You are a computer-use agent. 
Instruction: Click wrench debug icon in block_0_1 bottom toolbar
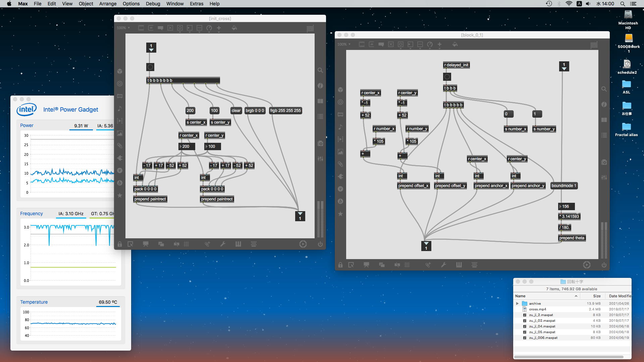point(443,265)
